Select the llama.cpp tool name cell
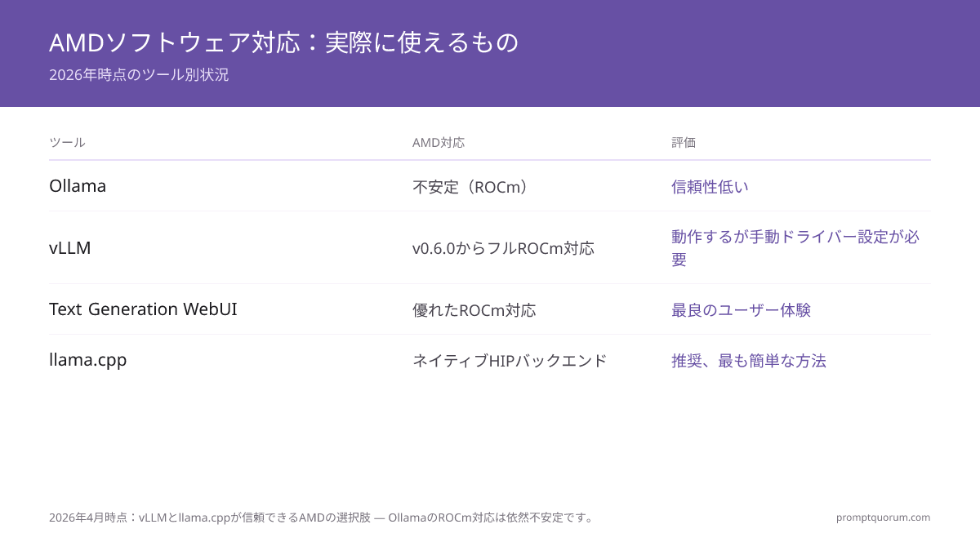 click(88, 360)
